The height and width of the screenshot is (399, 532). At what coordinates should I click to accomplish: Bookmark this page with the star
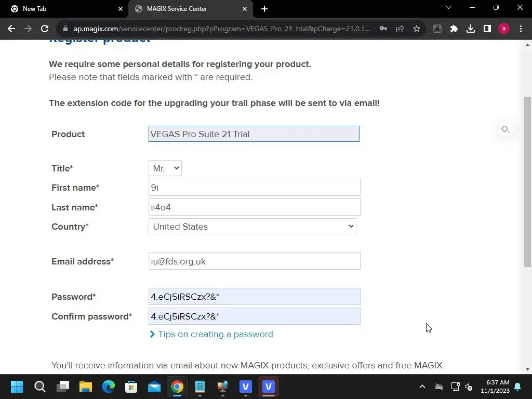(417, 29)
